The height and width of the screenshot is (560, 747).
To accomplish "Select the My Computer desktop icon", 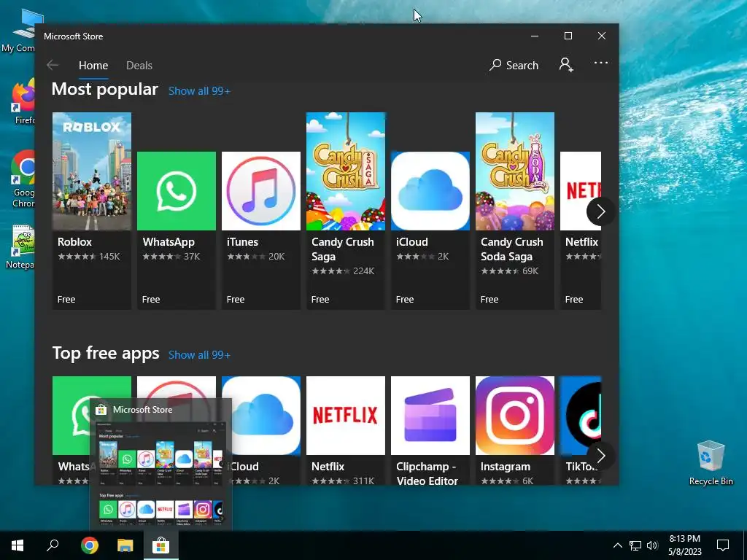I will [x=19, y=31].
